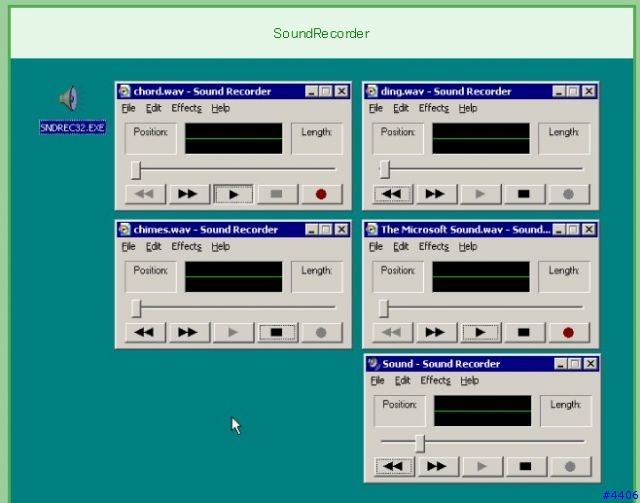Viewport: 640px width, 503px height.
Task: Click position slider thumb in ding.wav window
Action: coord(384,169)
